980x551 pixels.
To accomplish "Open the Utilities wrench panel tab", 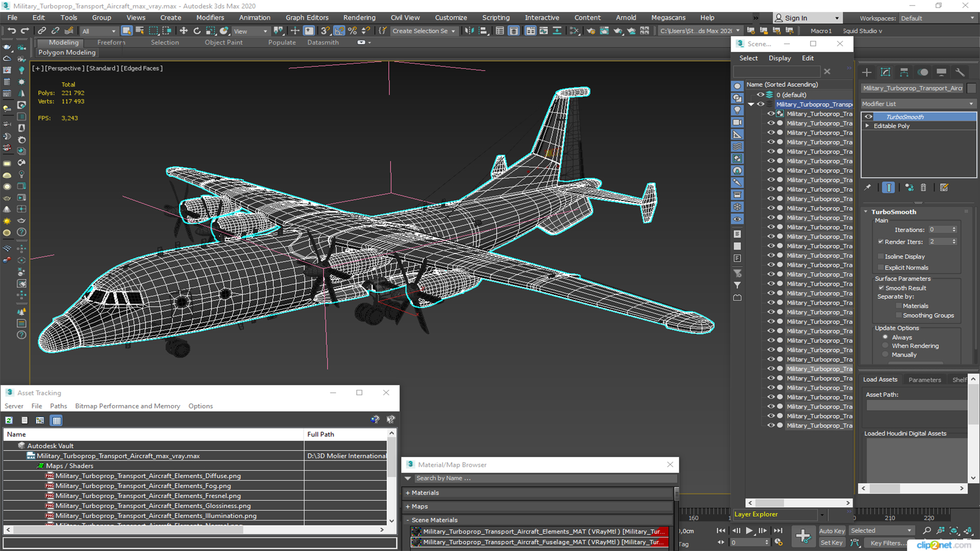I will [960, 72].
